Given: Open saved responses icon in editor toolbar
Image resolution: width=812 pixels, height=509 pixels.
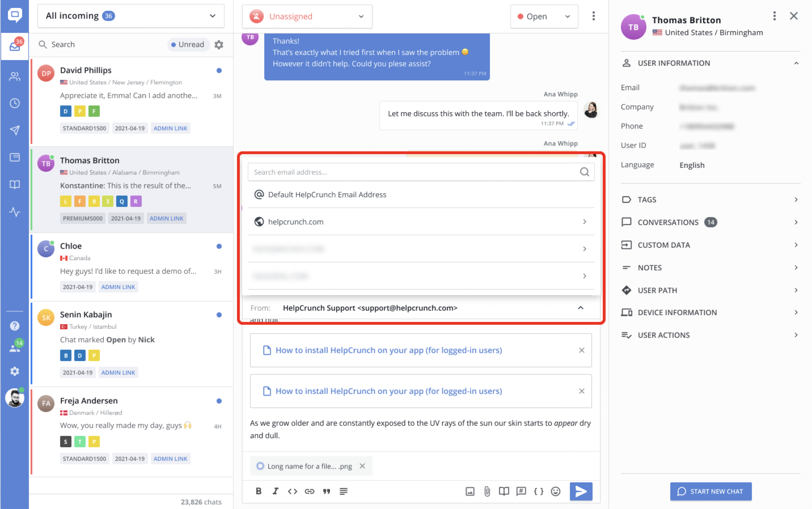Looking at the screenshot, I should [x=521, y=491].
